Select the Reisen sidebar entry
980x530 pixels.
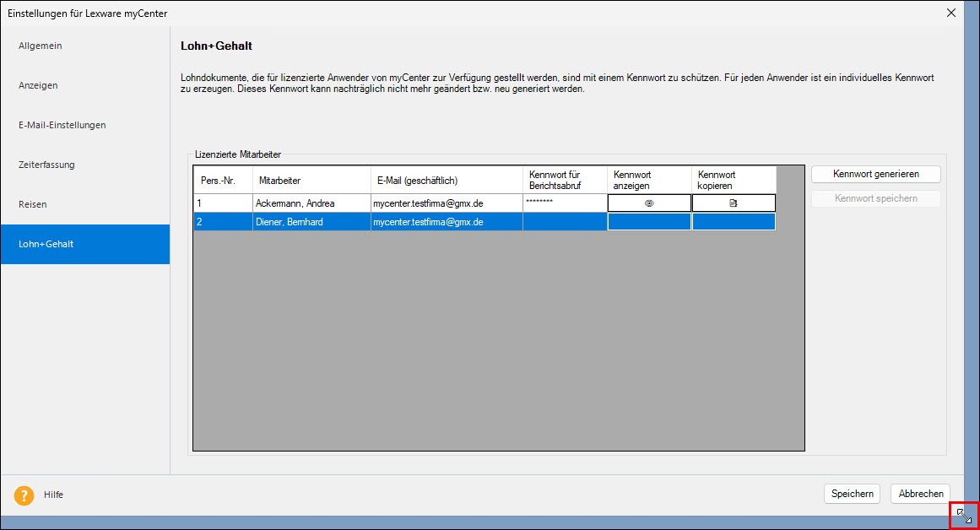click(x=33, y=204)
